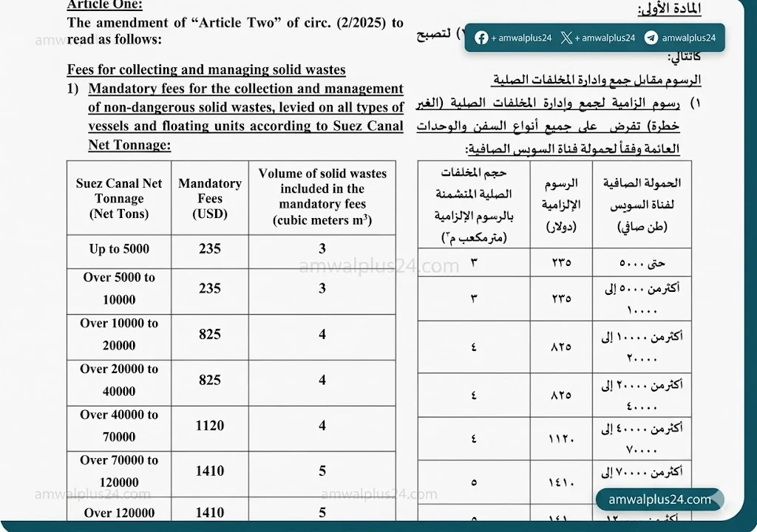Click the X (Twitter) logo icon

click(566, 38)
